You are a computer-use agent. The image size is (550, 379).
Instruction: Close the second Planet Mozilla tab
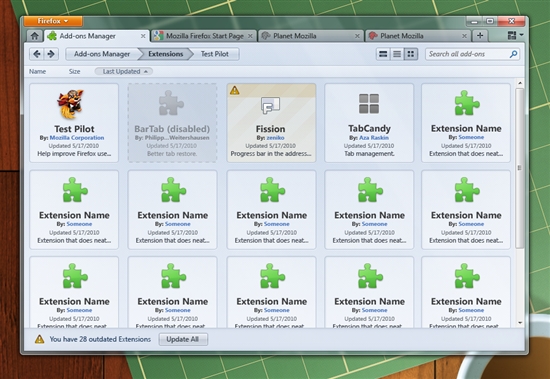[x=464, y=36]
